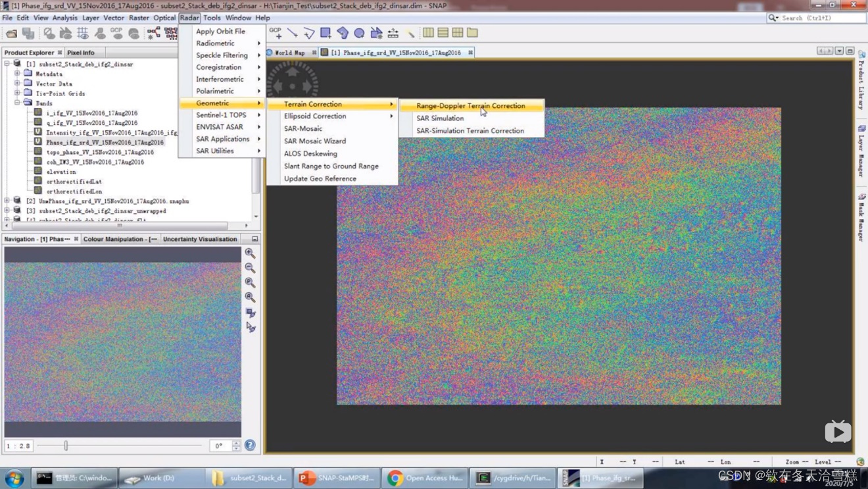868x489 pixels.
Task: Minimize the Navigation panel group
Action: [x=255, y=239]
